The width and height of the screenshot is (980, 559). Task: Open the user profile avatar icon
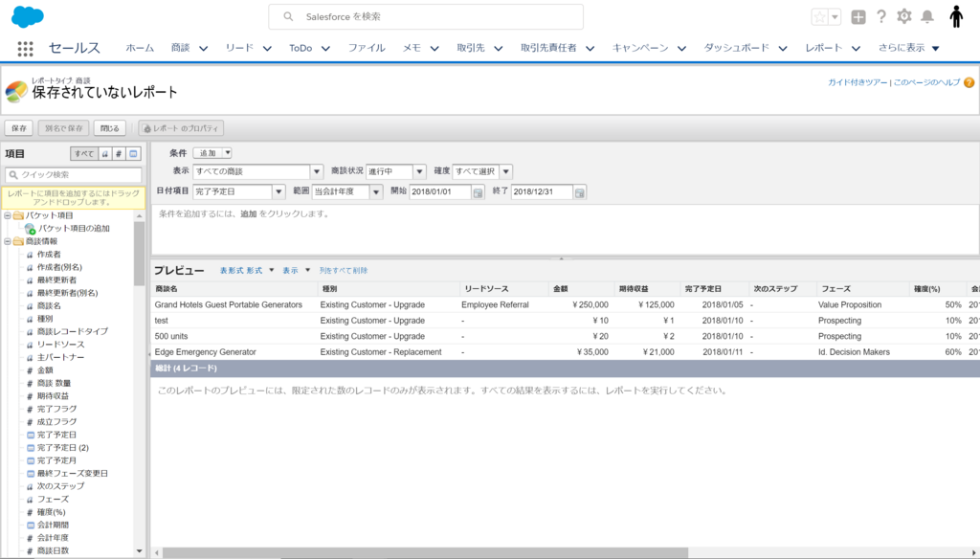point(956,17)
